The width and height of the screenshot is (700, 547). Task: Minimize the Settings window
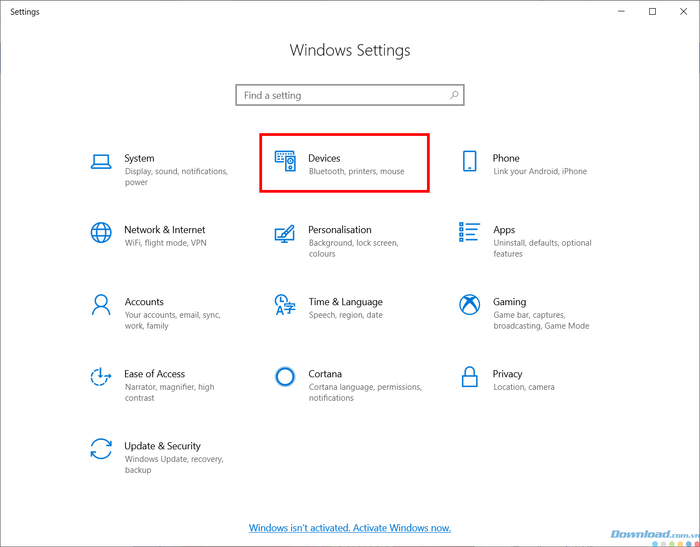tap(621, 12)
